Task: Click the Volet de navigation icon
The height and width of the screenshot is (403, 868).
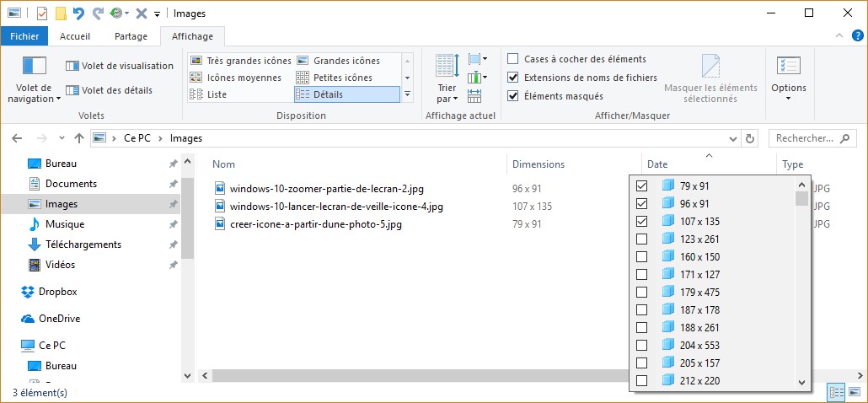Action: [34, 66]
